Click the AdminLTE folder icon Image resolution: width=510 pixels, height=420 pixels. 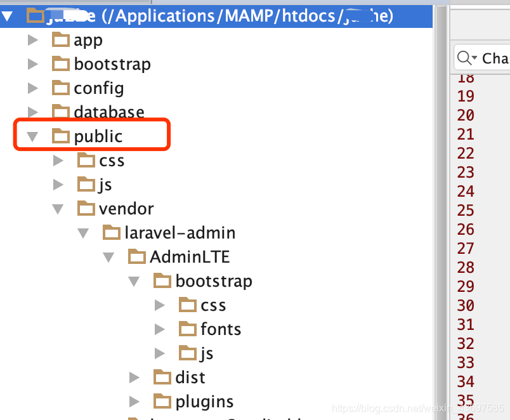tap(137, 256)
